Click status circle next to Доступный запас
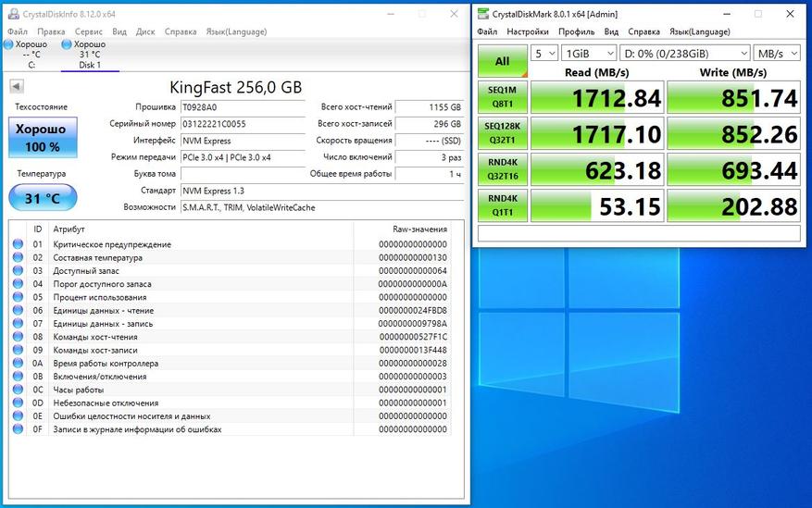Screen dimensions: 812x508 (18, 271)
